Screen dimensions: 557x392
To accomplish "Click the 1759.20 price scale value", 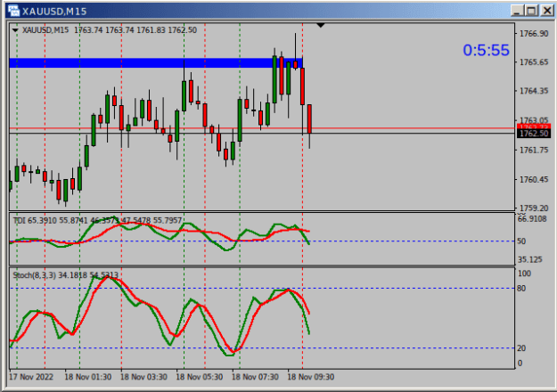I will click(534, 208).
